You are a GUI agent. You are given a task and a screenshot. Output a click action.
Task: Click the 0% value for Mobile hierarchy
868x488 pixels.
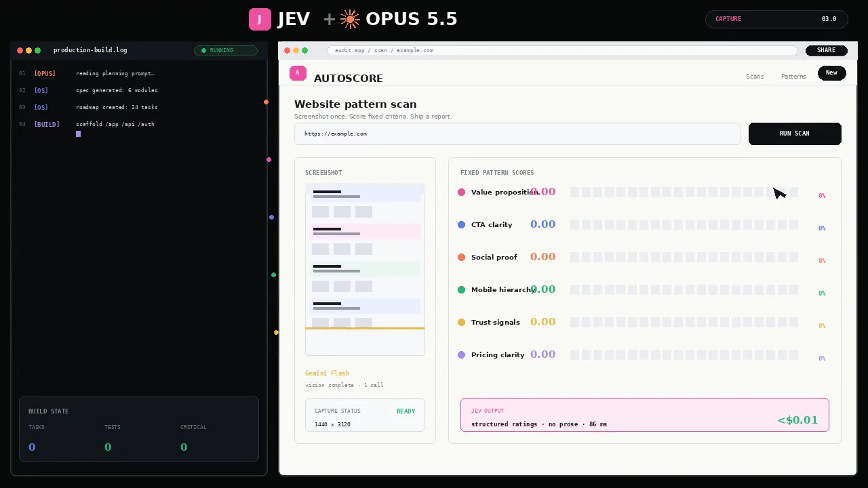[822, 293]
